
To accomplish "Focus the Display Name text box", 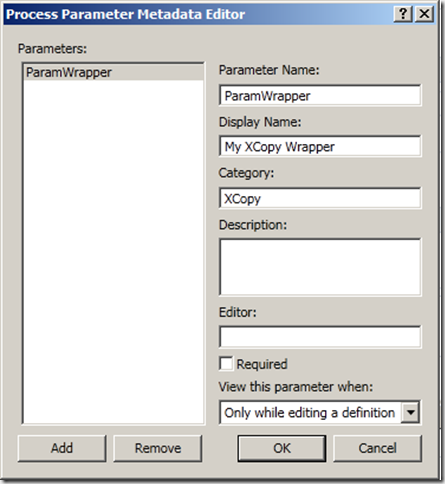I will [x=320, y=146].
